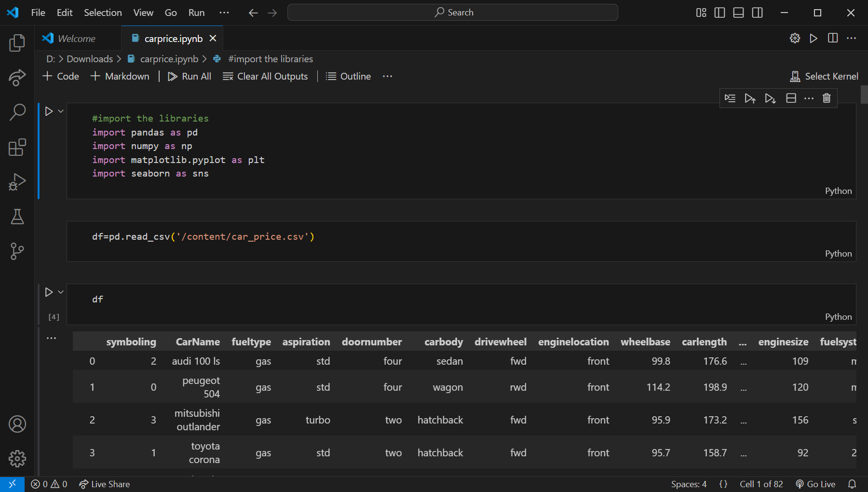Click Select Kernel button

(x=825, y=76)
